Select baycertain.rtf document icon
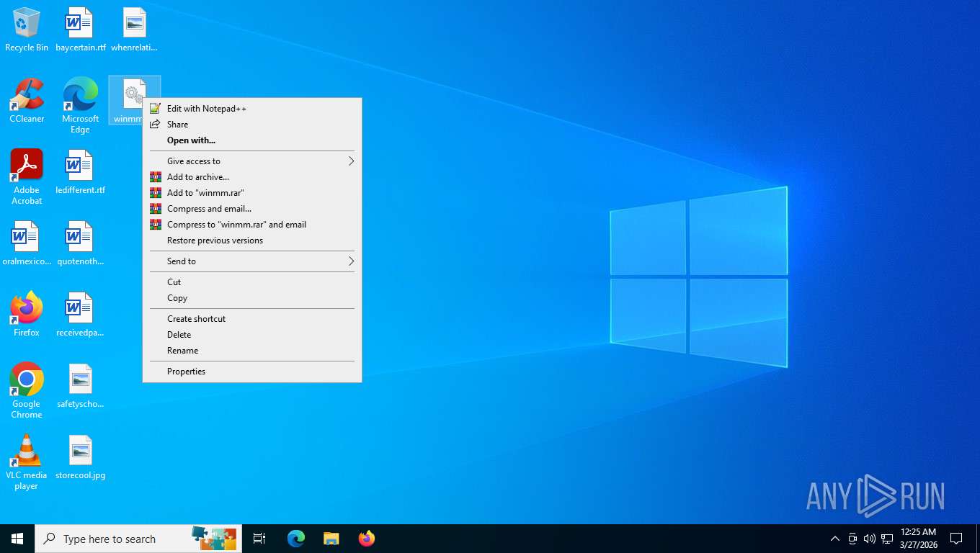 point(80,30)
